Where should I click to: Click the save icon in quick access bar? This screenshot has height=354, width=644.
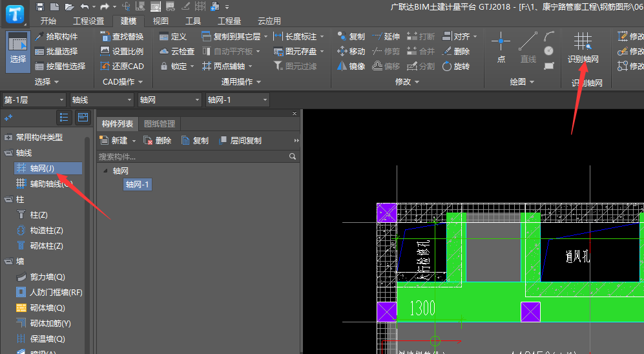tap(40, 6)
